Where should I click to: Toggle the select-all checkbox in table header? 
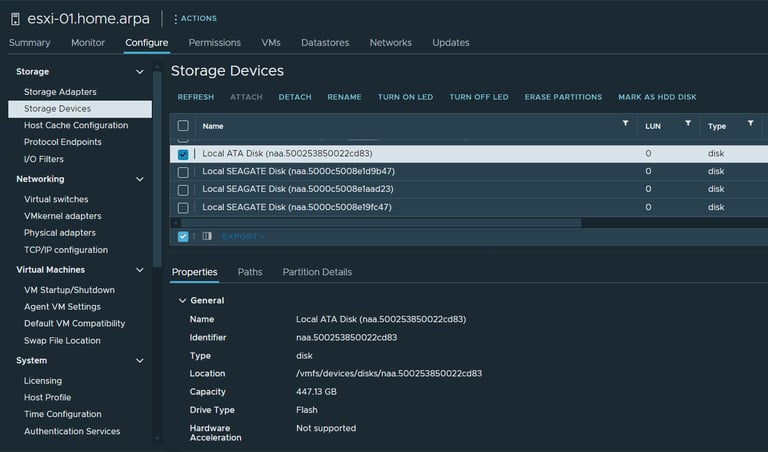pos(183,126)
